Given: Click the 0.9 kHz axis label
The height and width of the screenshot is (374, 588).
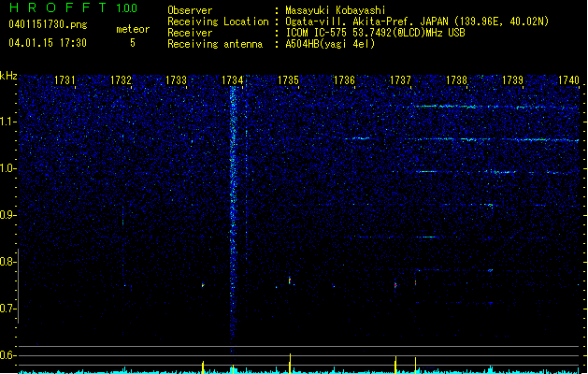Looking at the screenshot, I should coord(7,215).
